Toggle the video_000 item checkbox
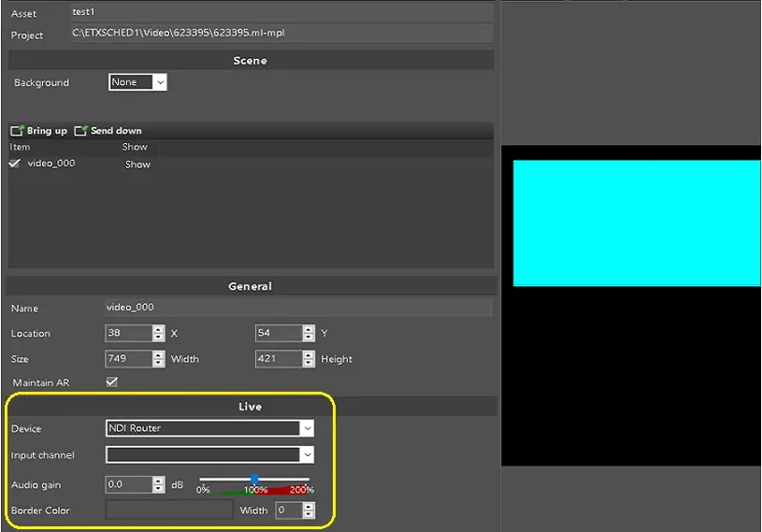The image size is (762, 532). pyautogui.click(x=15, y=164)
